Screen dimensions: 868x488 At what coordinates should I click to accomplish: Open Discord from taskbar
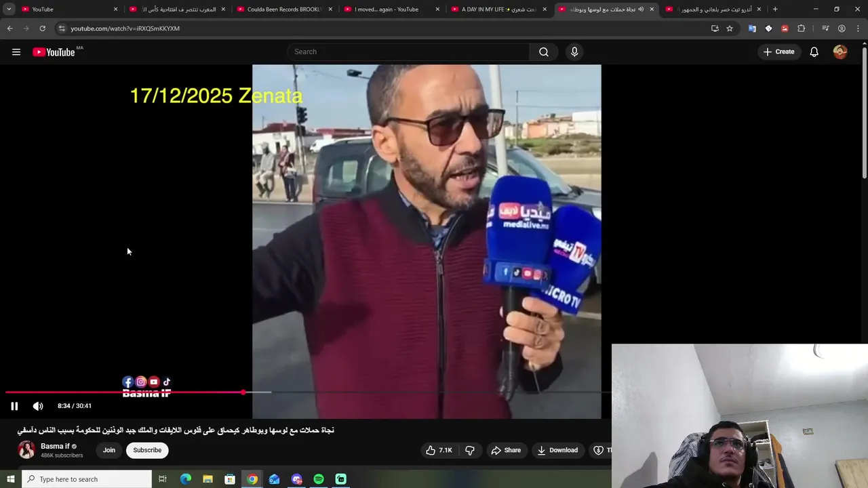[x=296, y=479]
